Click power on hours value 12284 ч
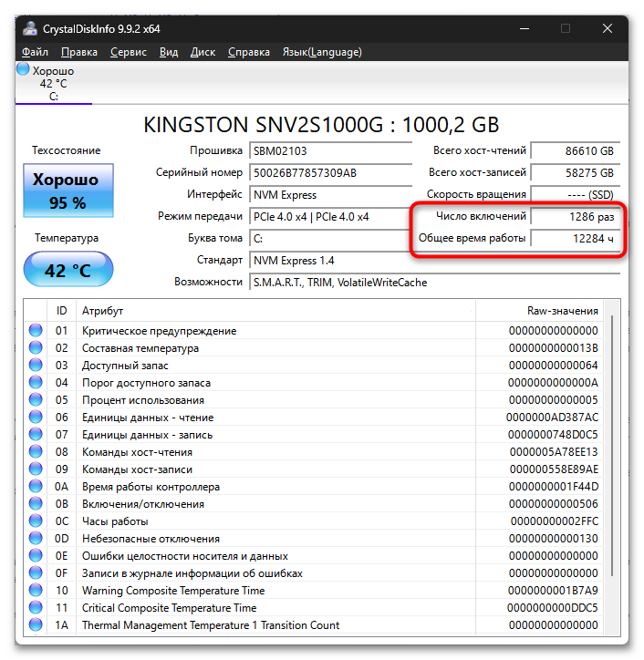The image size is (644, 660). point(576,238)
